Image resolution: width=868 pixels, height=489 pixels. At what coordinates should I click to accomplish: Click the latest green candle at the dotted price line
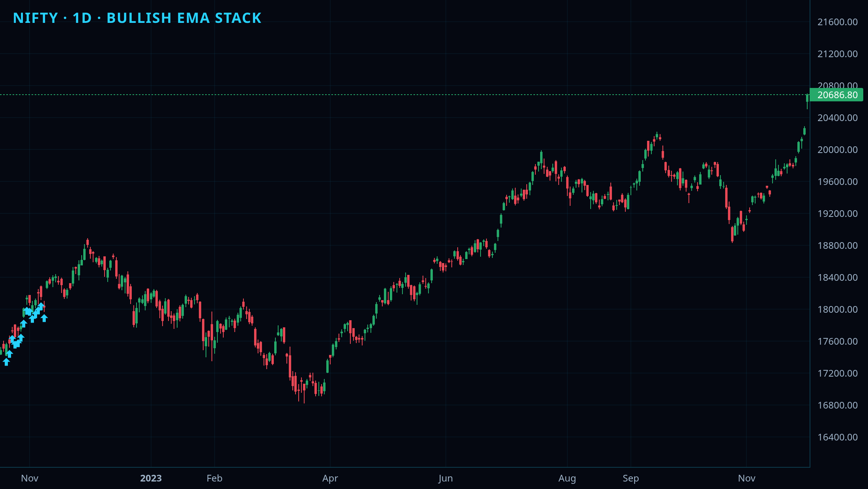tap(807, 99)
